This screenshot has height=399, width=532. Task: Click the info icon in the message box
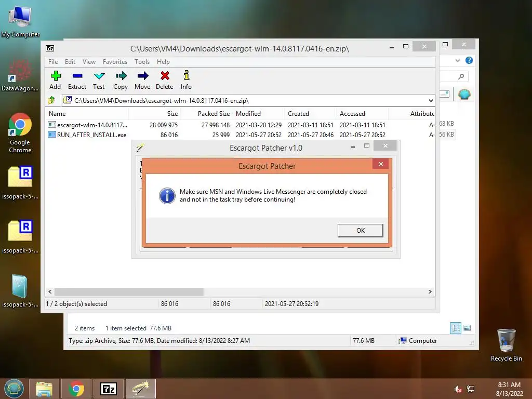(167, 196)
